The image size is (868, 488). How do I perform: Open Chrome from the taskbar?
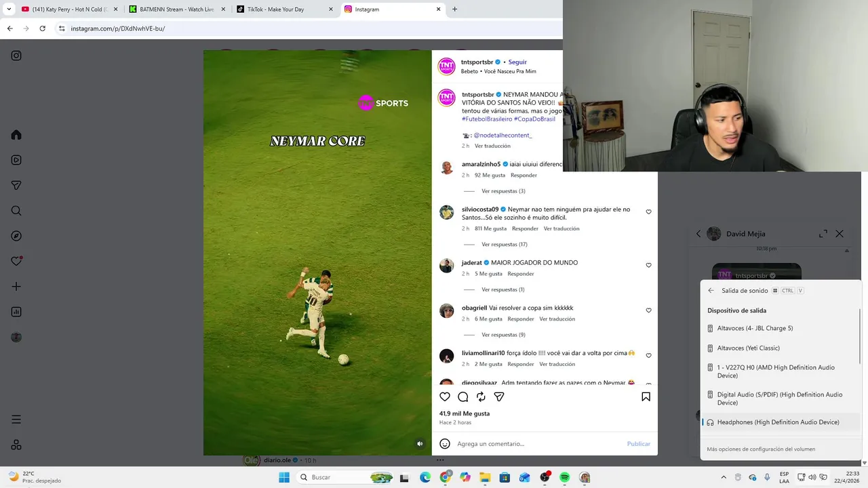[445, 477]
